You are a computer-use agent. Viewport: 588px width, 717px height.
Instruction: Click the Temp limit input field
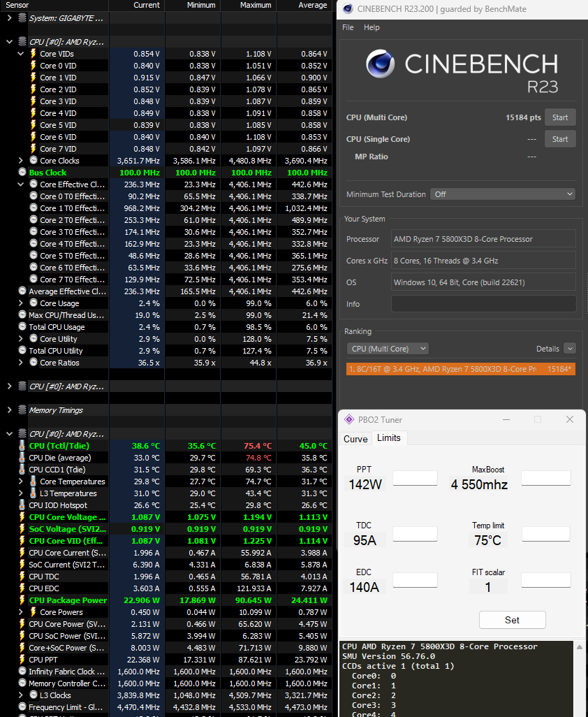[x=546, y=534]
